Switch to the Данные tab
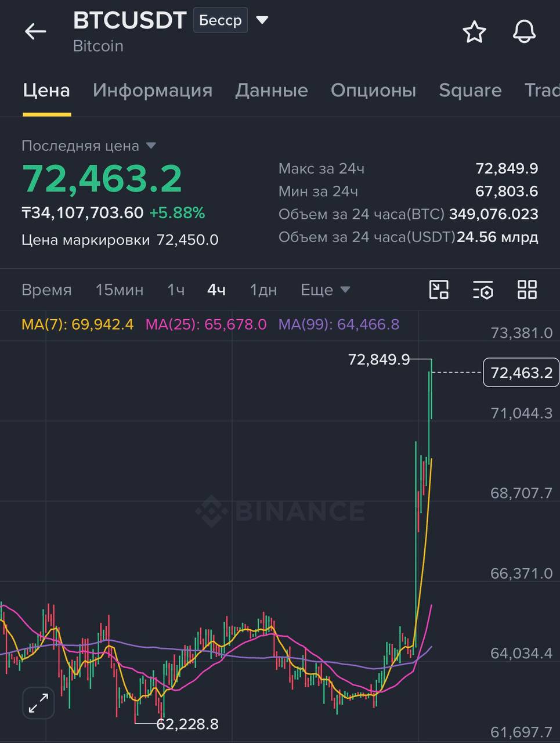Screen dimensions: 560x743 pos(272,91)
